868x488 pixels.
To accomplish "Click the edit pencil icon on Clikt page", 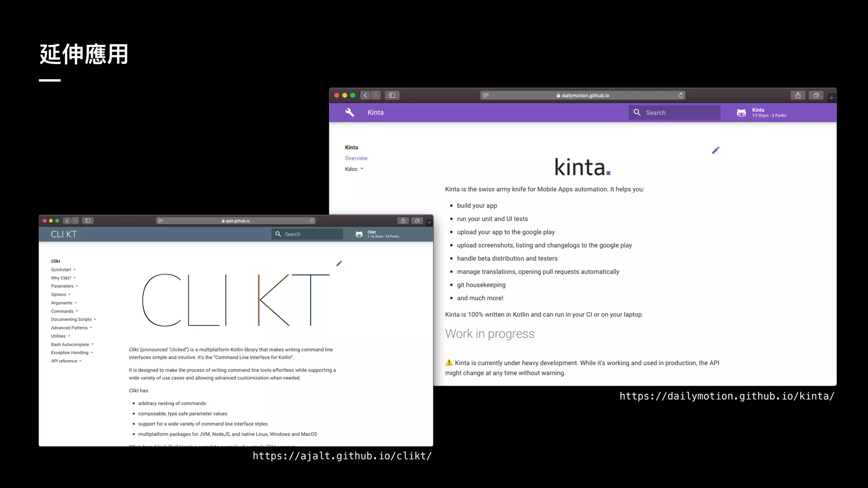I will tap(339, 263).
